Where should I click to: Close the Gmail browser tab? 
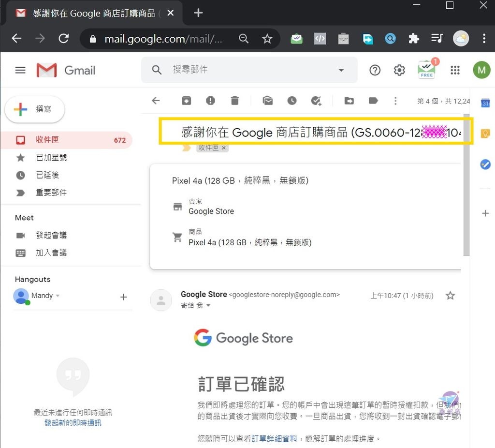[x=171, y=13]
